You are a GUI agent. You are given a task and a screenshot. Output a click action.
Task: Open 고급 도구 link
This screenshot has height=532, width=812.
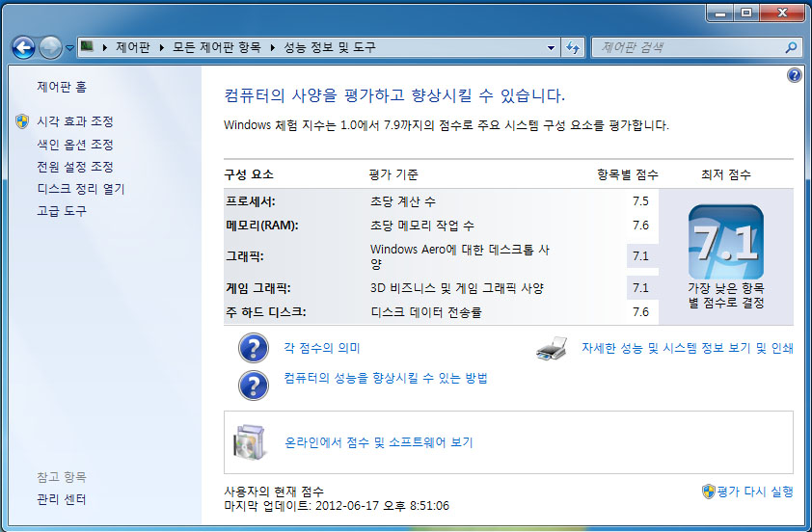[x=62, y=211]
